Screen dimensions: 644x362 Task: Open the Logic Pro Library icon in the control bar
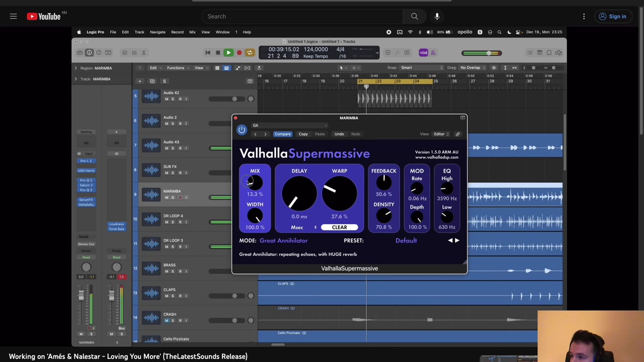[x=80, y=52]
